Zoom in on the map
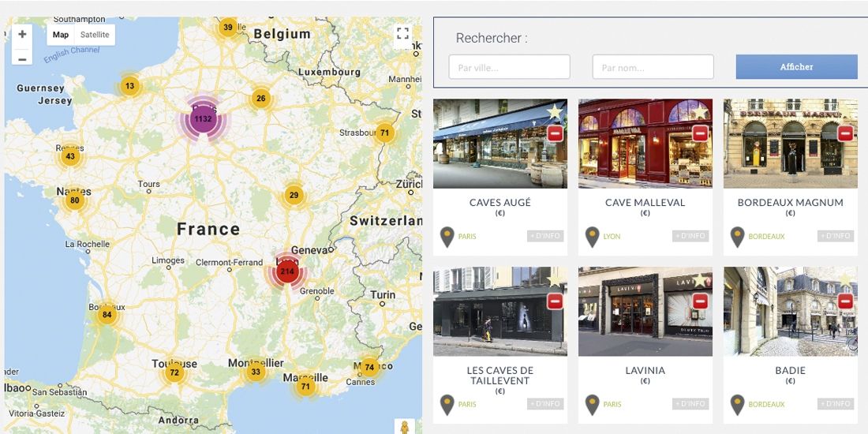The image size is (868, 434). (22, 34)
